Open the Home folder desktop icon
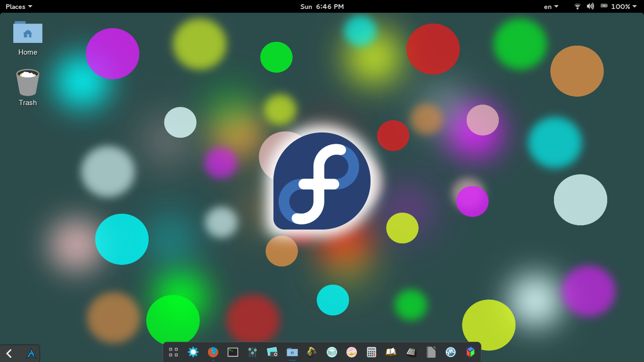 pos(28,38)
